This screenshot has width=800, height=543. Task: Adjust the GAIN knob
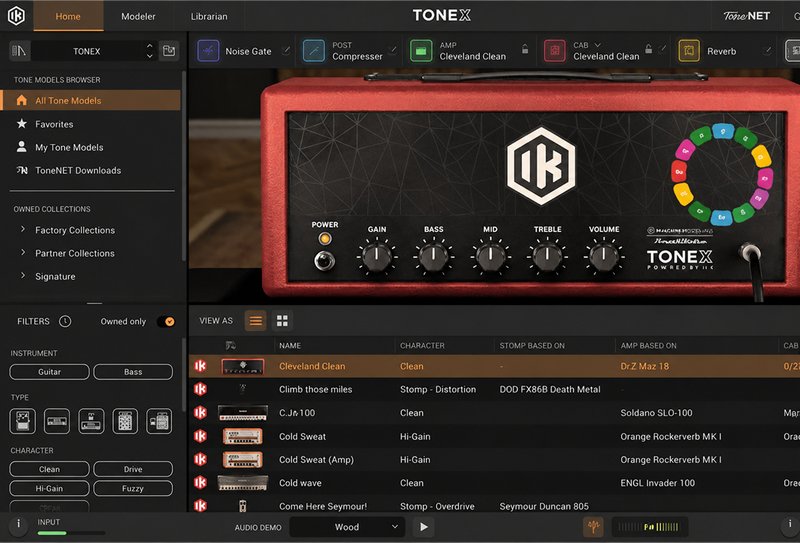pyautogui.click(x=377, y=257)
